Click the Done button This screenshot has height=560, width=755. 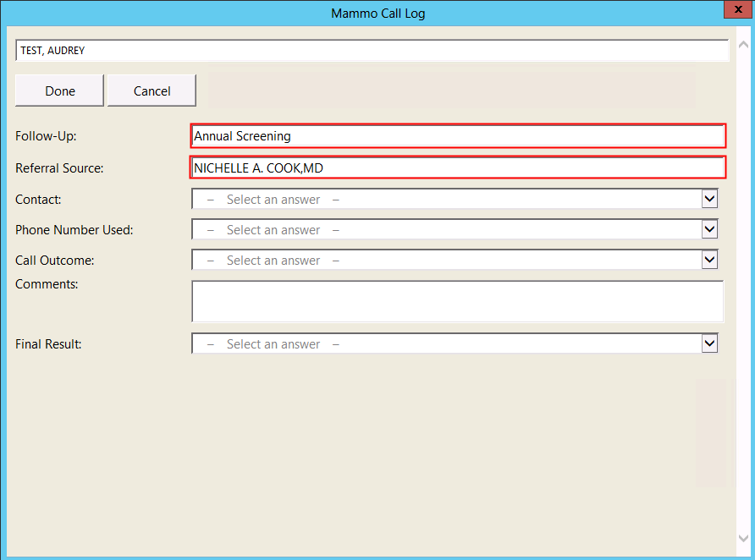tap(59, 91)
